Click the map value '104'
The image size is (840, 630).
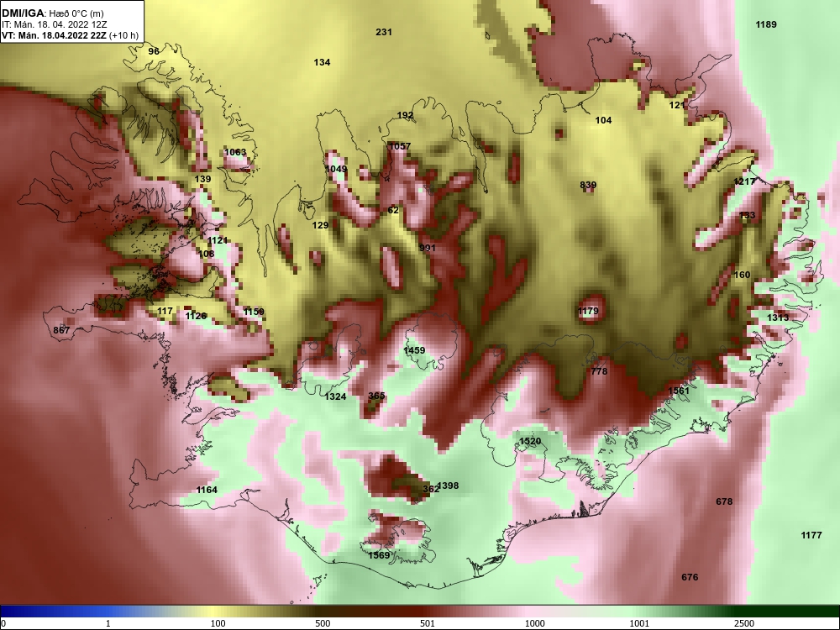[604, 120]
